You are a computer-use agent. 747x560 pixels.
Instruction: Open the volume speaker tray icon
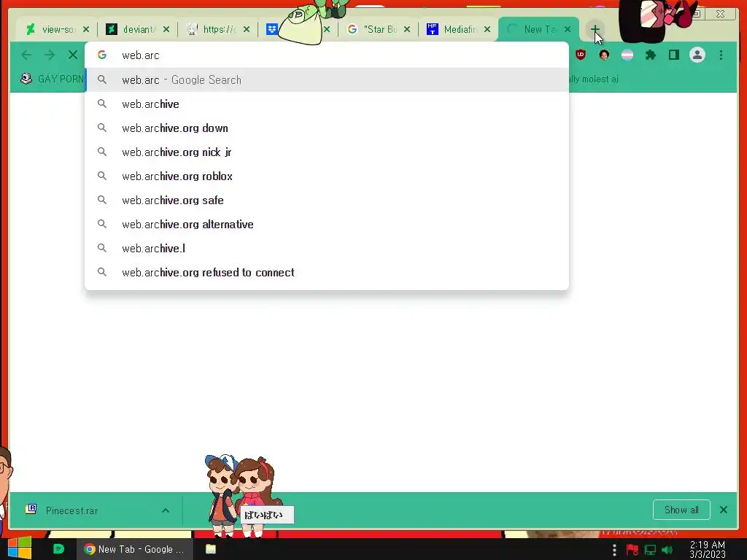[x=667, y=550]
